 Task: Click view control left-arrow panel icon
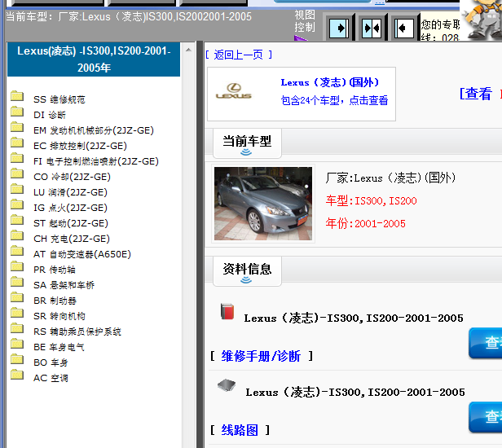point(403,29)
